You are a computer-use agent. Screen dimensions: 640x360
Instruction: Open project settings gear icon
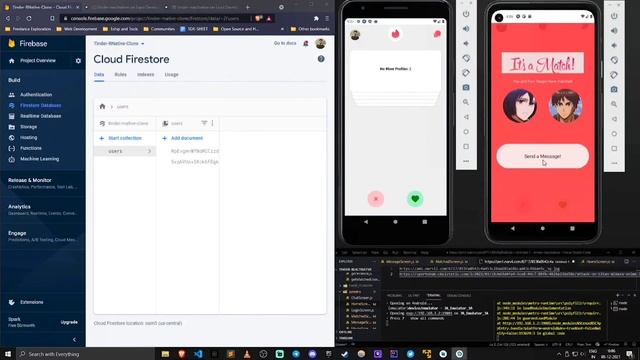point(78,61)
